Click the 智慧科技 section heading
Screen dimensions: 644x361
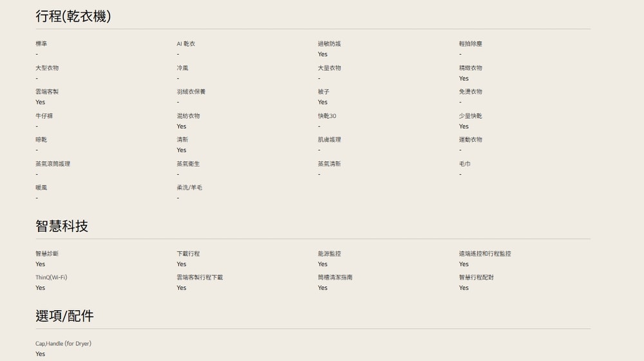click(62, 226)
